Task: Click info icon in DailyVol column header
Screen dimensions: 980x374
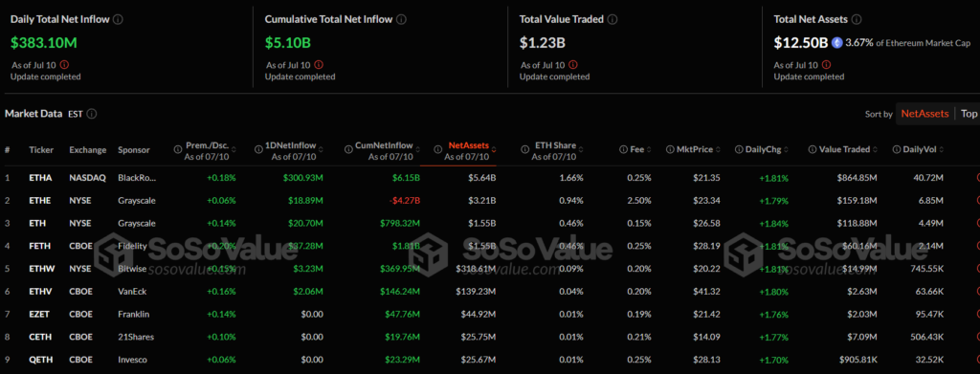Action: coord(896,150)
